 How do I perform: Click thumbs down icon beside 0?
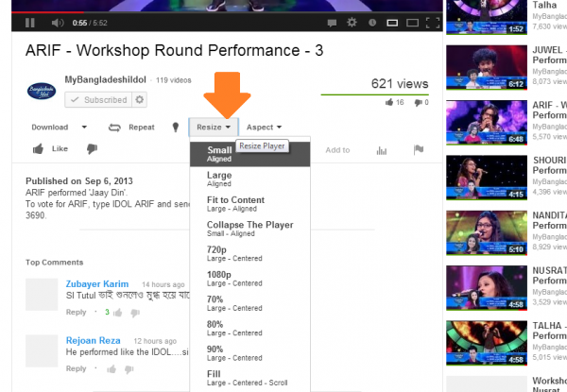(x=418, y=103)
